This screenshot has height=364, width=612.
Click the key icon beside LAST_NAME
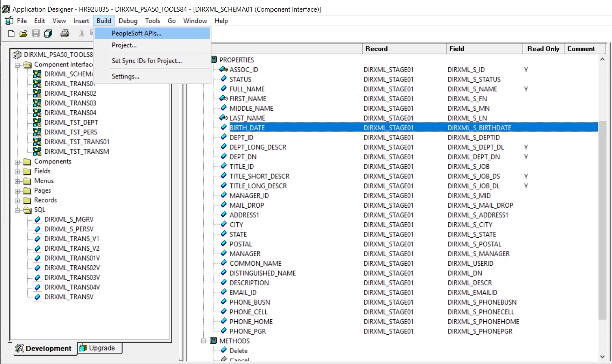[x=224, y=118]
